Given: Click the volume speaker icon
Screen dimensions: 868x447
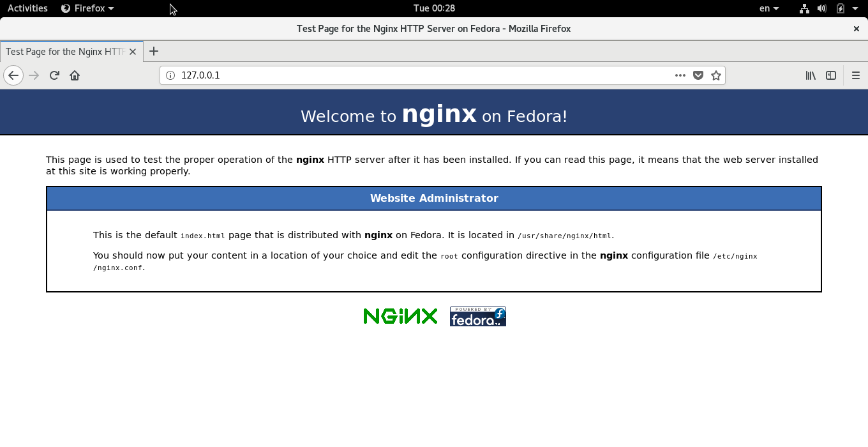Looking at the screenshot, I should [822, 8].
